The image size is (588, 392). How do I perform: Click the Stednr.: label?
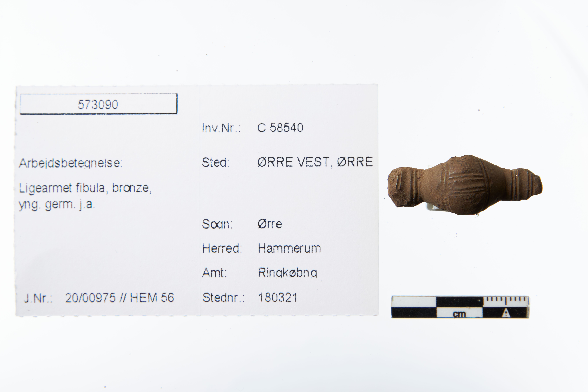click(223, 297)
